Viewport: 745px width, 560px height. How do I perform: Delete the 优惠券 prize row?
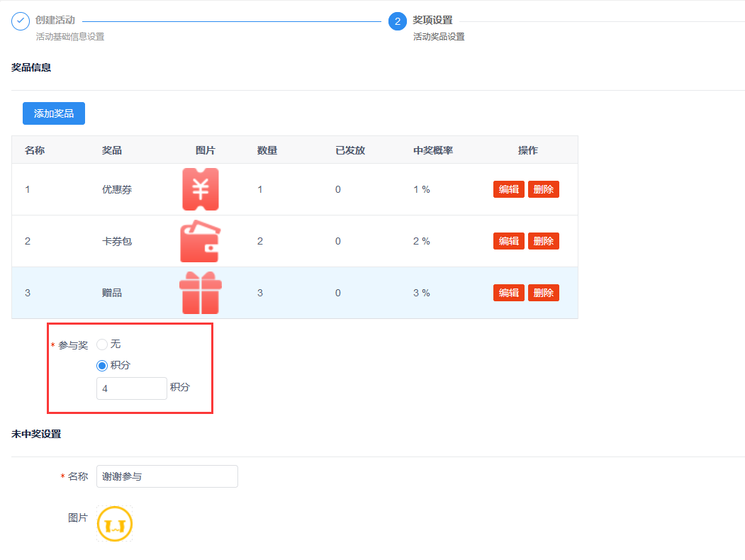tap(544, 189)
